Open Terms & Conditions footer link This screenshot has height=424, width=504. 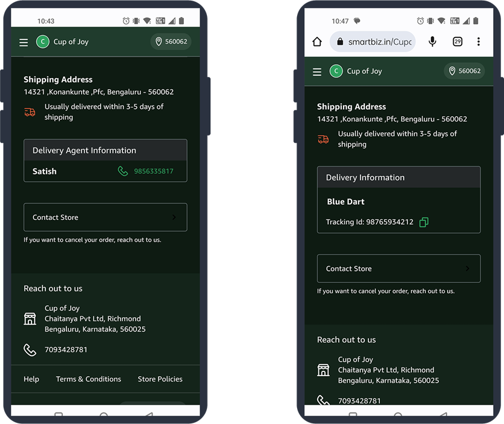coord(88,379)
